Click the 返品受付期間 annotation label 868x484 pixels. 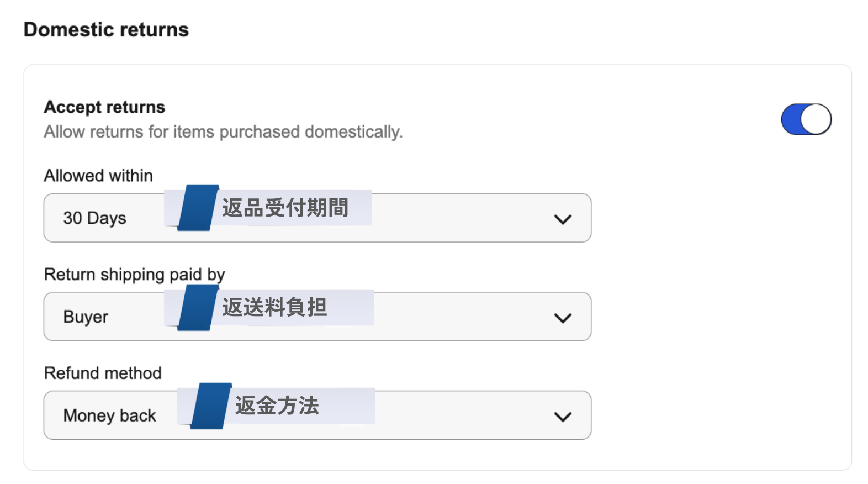click(285, 208)
